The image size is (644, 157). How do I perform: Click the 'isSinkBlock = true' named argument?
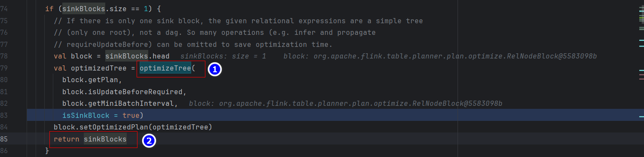(101, 116)
